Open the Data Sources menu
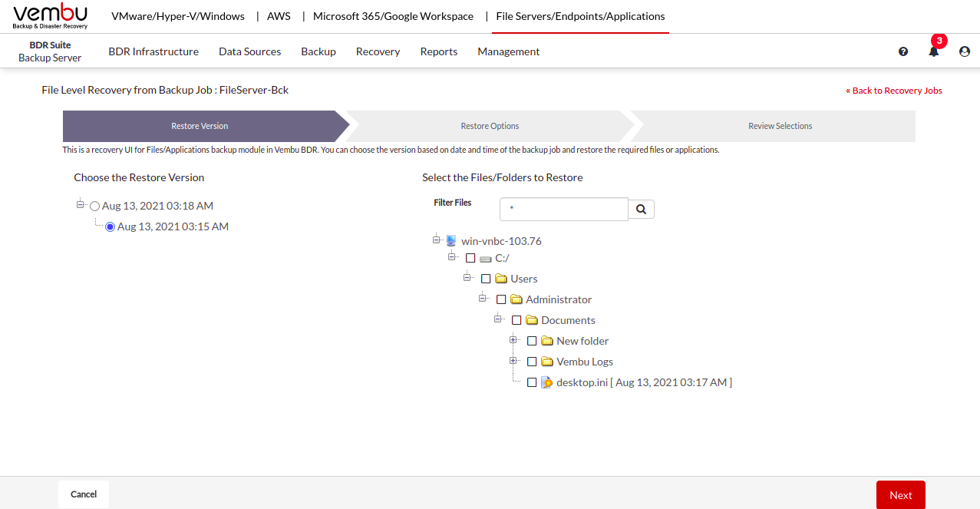 coord(250,51)
